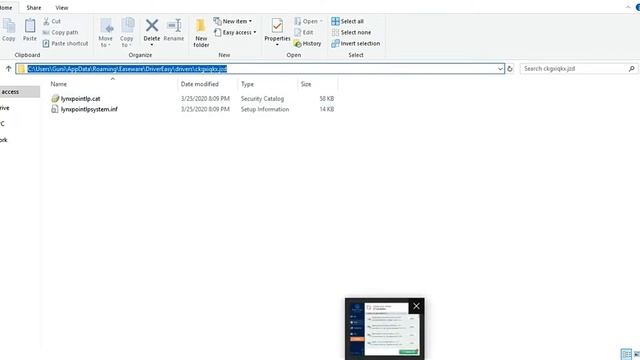Click Invert selection
The width and height of the screenshot is (640, 360).
point(356,43)
